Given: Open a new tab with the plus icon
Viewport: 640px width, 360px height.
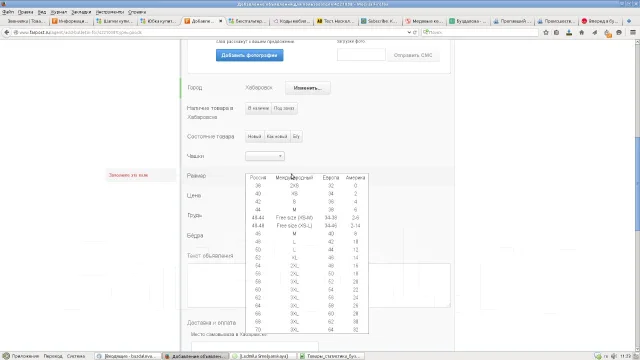Looking at the screenshot, I should 629,21.
